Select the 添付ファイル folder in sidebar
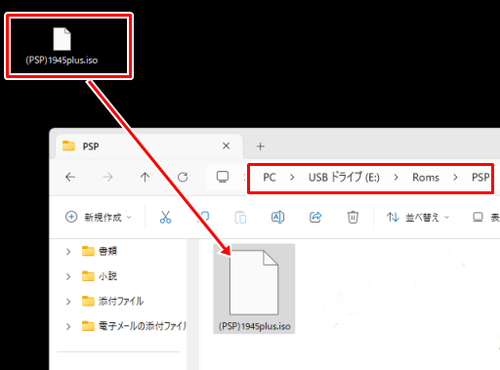 [x=113, y=301]
